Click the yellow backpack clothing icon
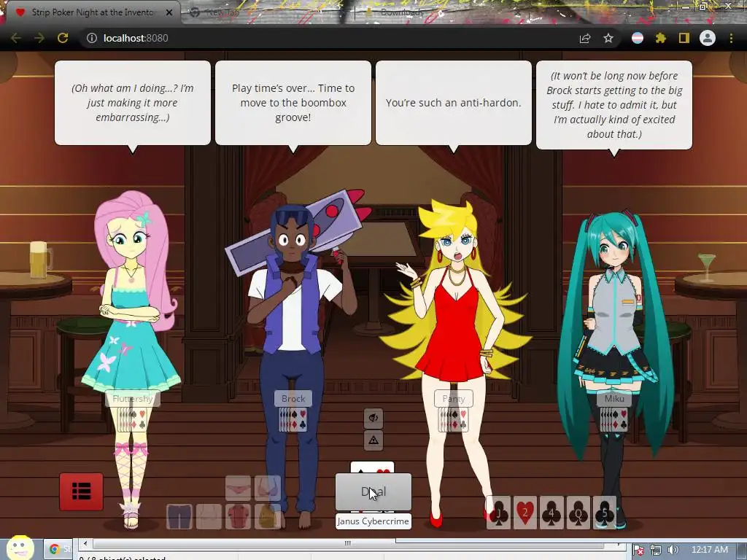This screenshot has height=560, width=747. tap(267, 517)
